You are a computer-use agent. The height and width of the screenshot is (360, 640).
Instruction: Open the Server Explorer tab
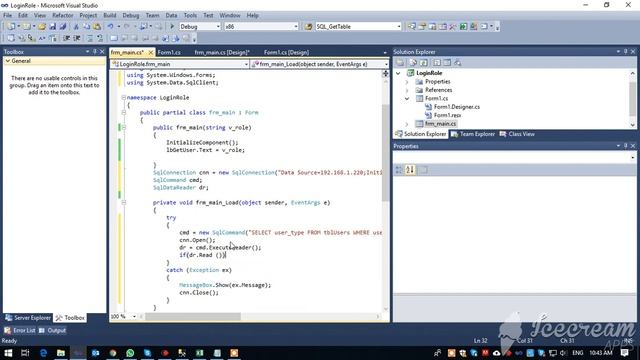(x=28, y=318)
